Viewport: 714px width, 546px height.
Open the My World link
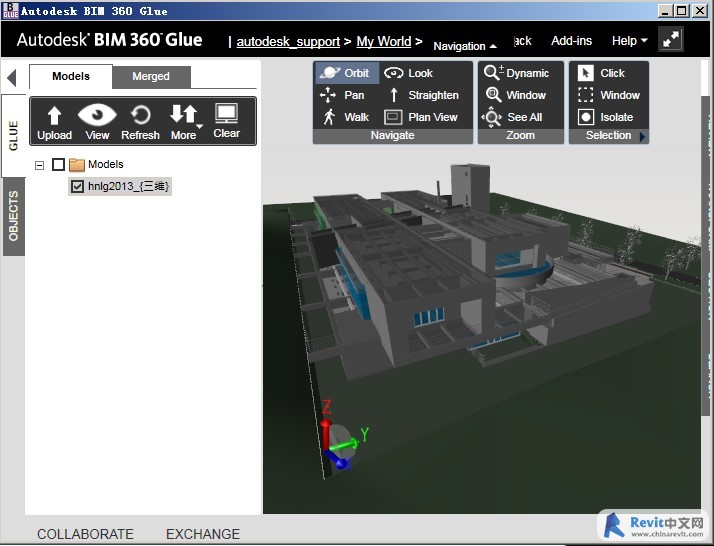click(x=383, y=42)
